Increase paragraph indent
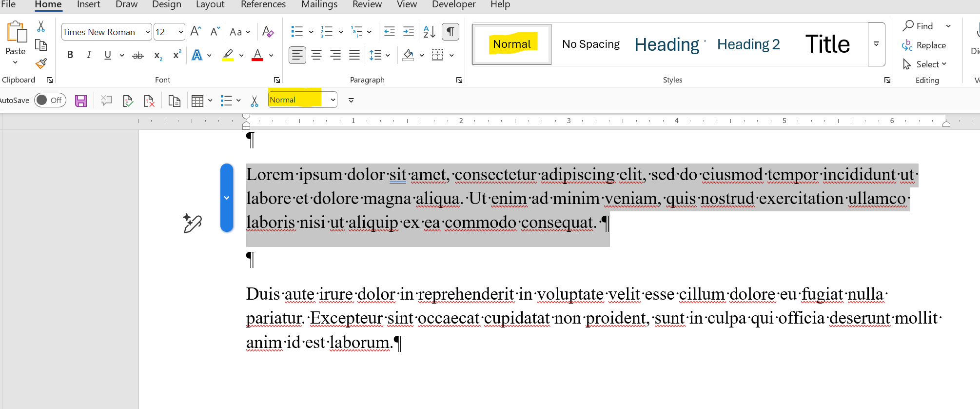 coord(409,32)
